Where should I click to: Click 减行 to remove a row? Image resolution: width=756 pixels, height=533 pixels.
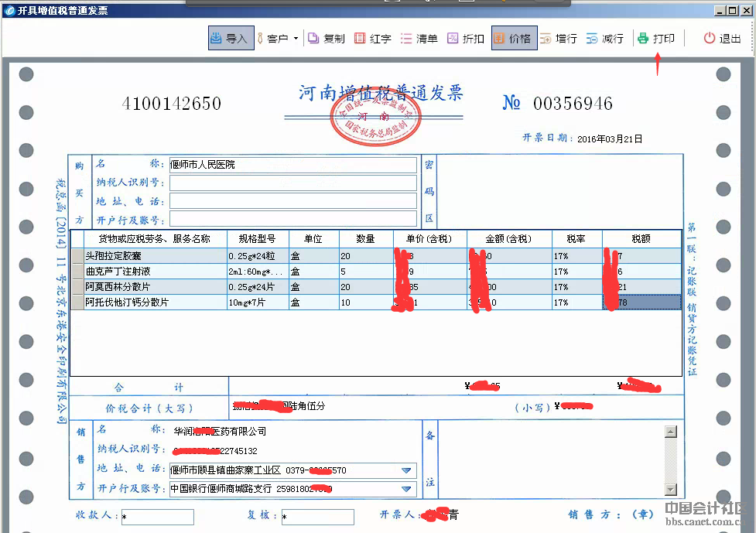[x=604, y=39]
